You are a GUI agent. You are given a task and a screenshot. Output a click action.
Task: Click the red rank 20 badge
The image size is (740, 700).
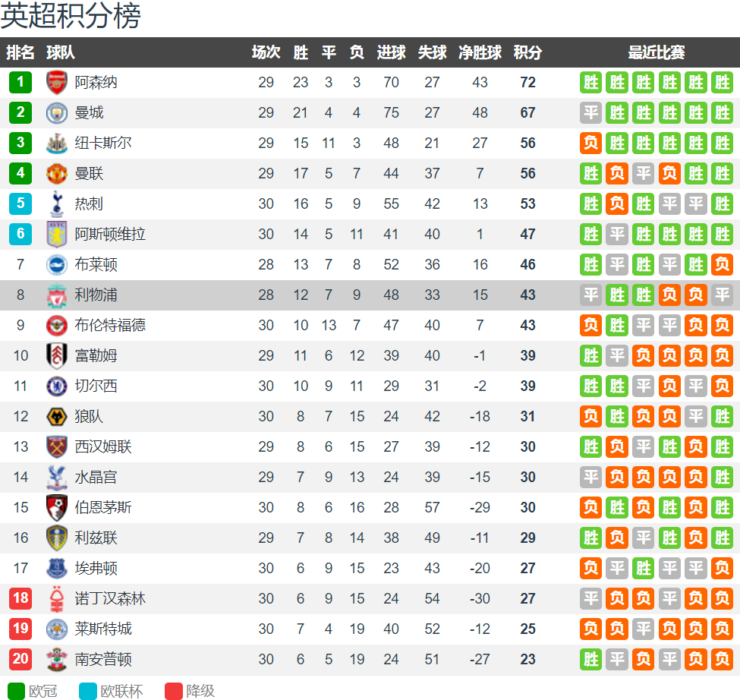point(20,659)
